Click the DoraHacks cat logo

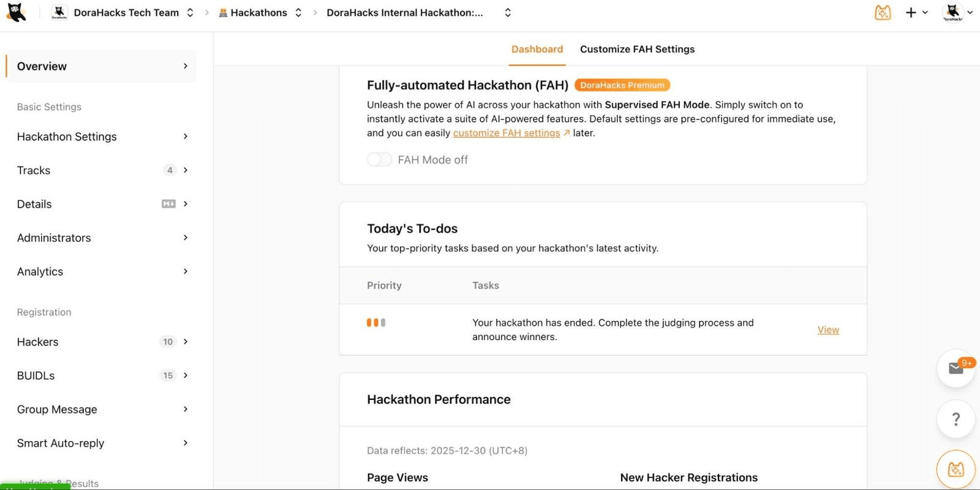(16, 12)
